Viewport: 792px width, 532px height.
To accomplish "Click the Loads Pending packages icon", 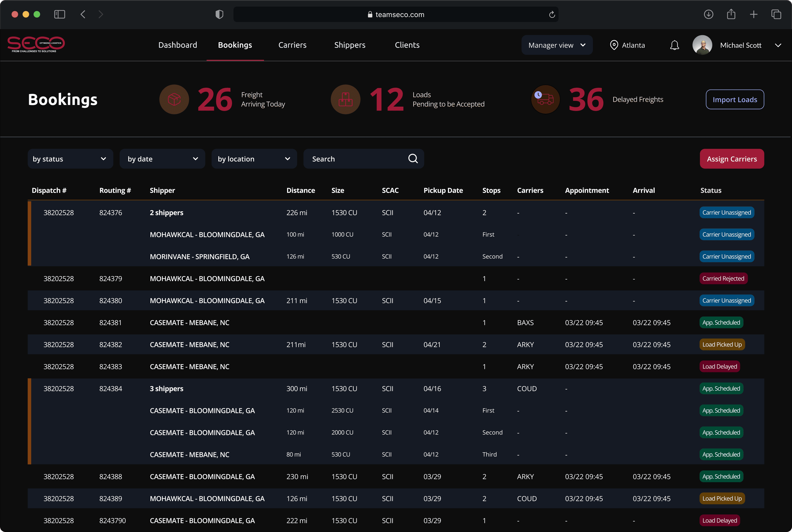I will pyautogui.click(x=345, y=99).
